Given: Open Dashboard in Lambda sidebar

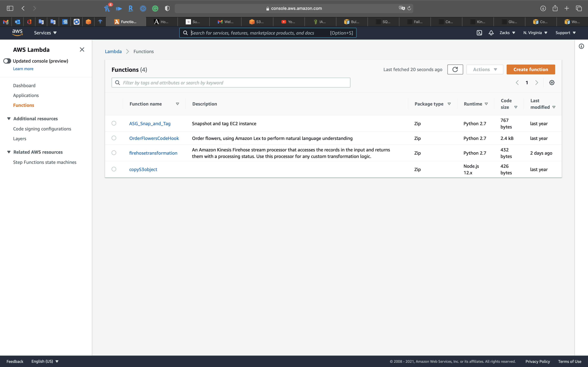Looking at the screenshot, I should coord(24,85).
